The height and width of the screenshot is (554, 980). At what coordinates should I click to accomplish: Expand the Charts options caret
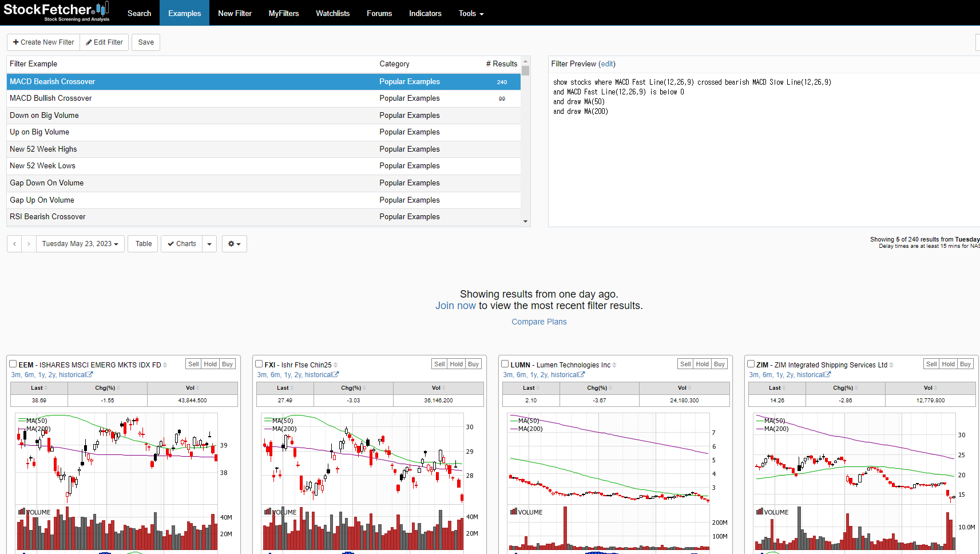[x=209, y=244]
